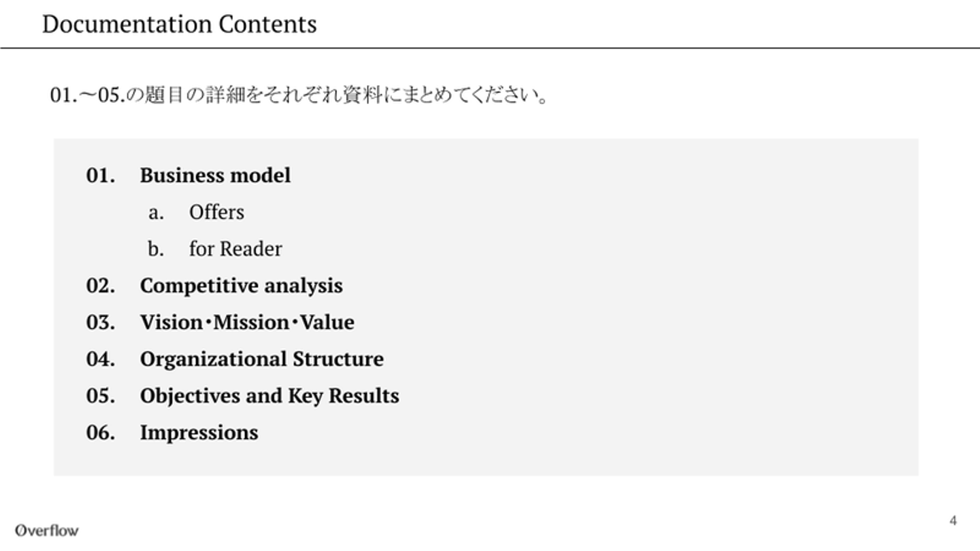The width and height of the screenshot is (980, 551).
Task: Select the "Organizational Structure" heading
Action: tap(261, 359)
